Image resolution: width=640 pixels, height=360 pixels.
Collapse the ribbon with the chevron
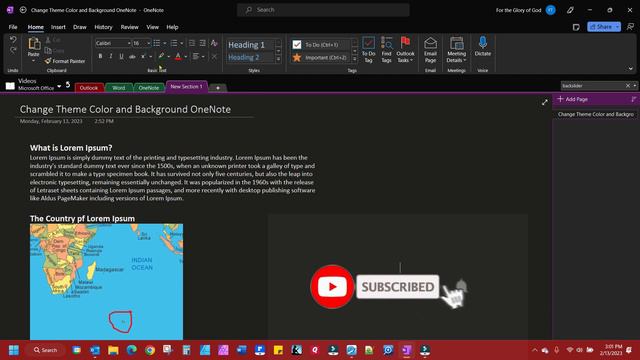click(631, 69)
